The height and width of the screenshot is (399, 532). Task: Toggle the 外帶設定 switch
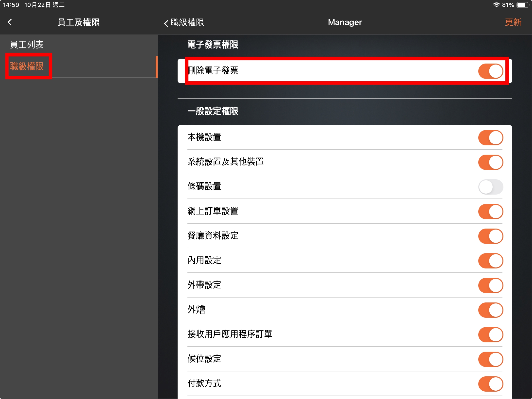pyautogui.click(x=491, y=285)
